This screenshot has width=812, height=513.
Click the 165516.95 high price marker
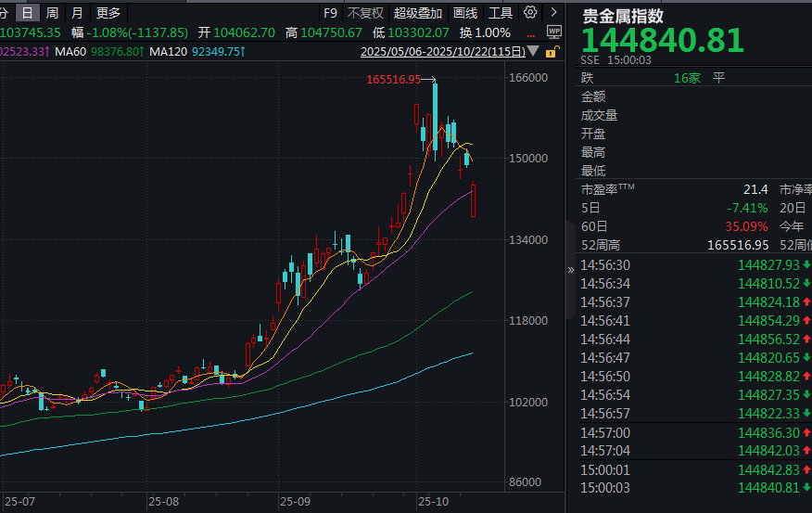tap(393, 80)
